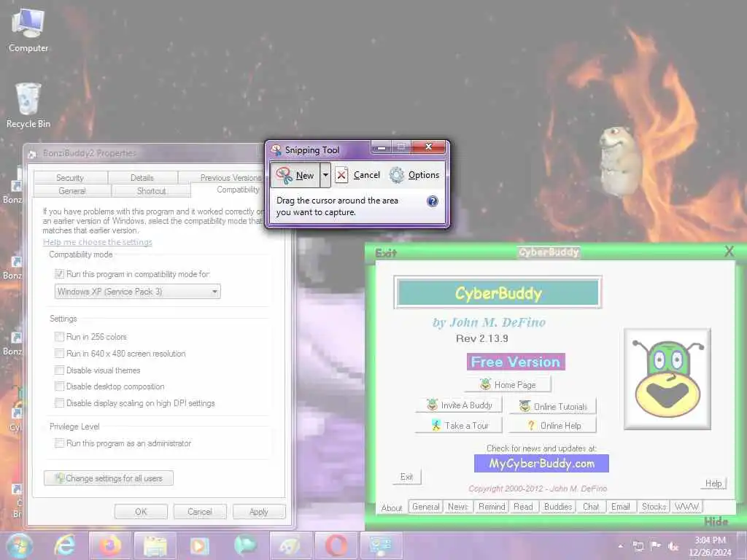The width and height of the screenshot is (747, 560).
Task: Click Cancel in Properties dialog
Action: pyautogui.click(x=200, y=512)
